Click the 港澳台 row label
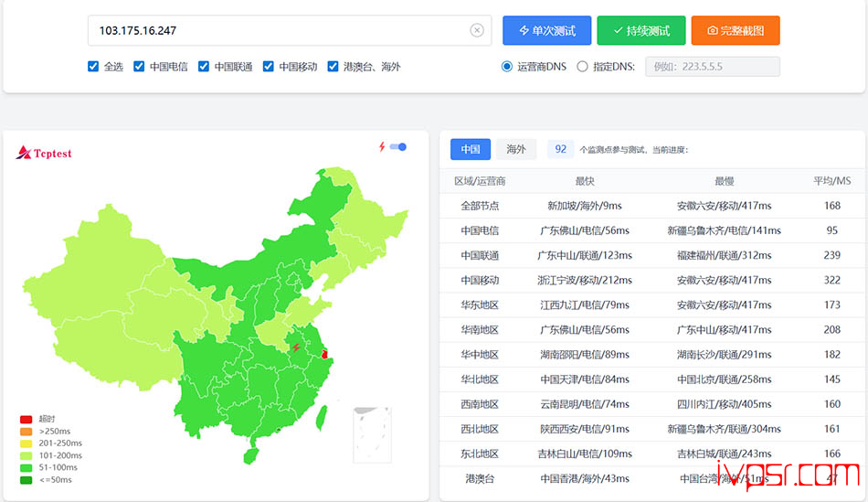The height and width of the screenshot is (502, 868). 480,479
